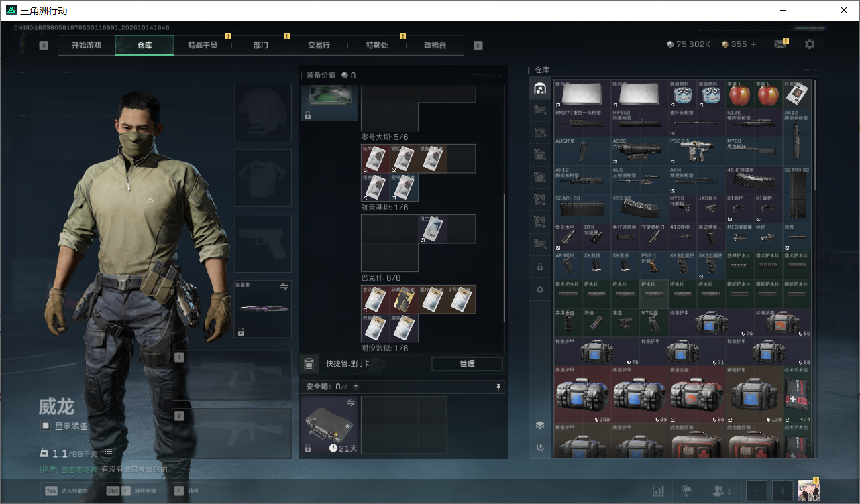Select the RM277 重型一体枪管 item

click(582, 123)
